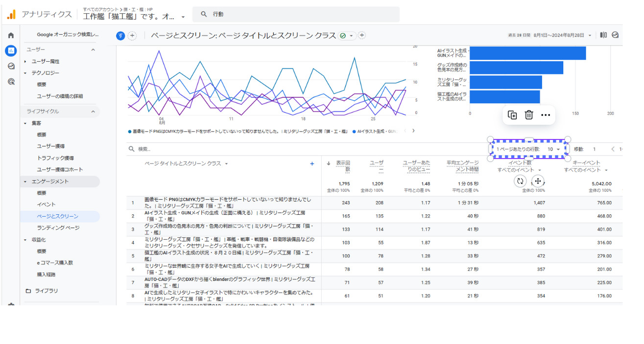Show next chart legend items with right arrow
Viewport: 644px width, 344px height.
click(x=413, y=131)
